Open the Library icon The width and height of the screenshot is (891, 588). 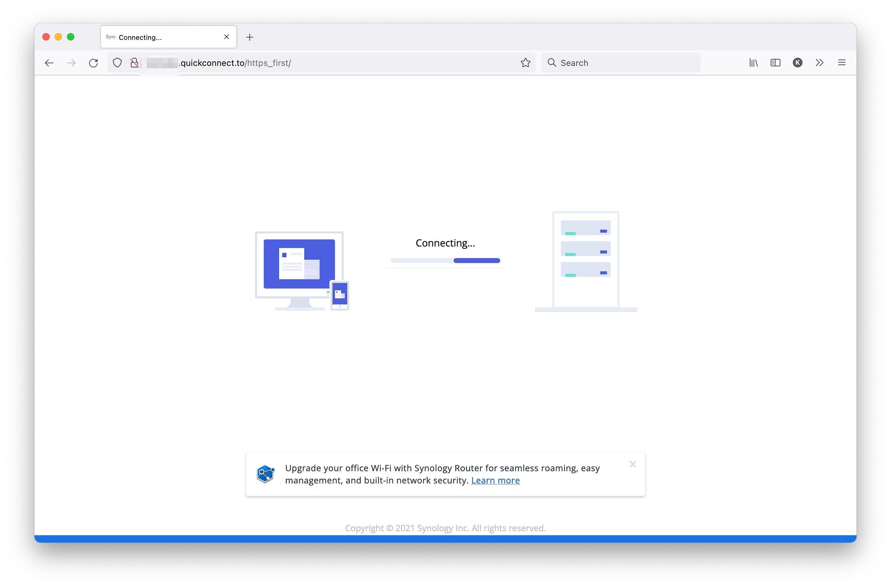coord(753,63)
